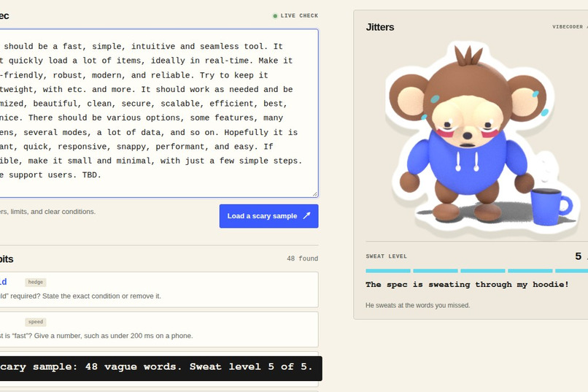Click the Load a scary sample button

[269, 216]
